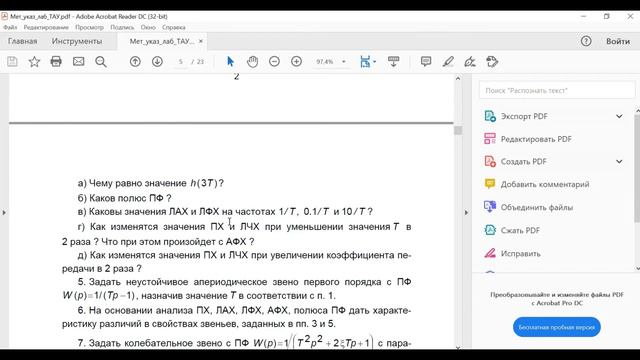This screenshot has height=360, width=640.
Task: Click the stamp/share tool icon in toolbar
Action: [492, 62]
